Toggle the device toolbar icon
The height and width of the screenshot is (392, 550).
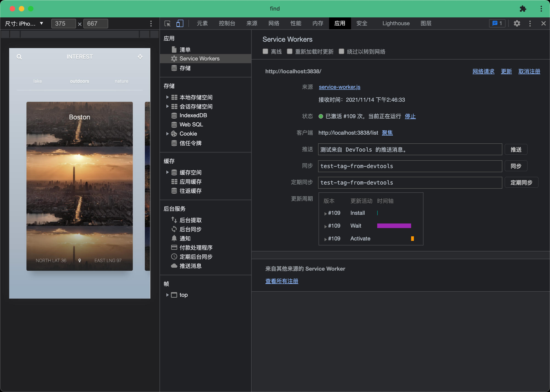pyautogui.click(x=179, y=23)
